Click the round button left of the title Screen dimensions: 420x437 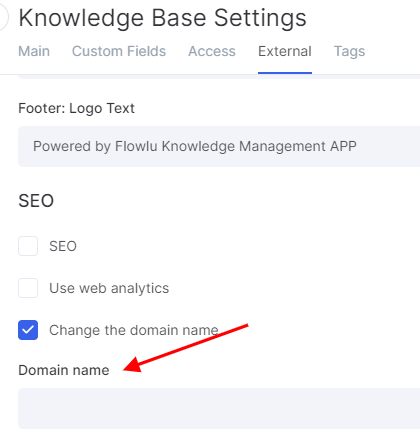pos(3,17)
